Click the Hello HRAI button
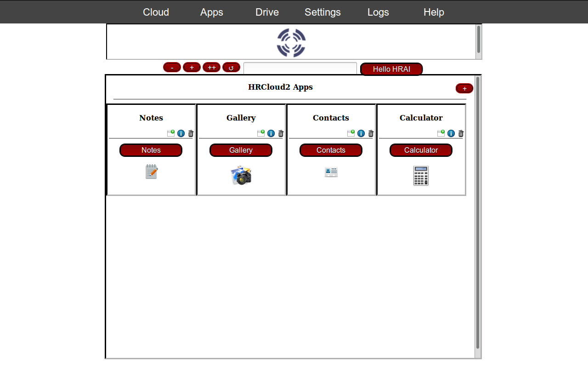The image size is (588, 368). point(391,69)
